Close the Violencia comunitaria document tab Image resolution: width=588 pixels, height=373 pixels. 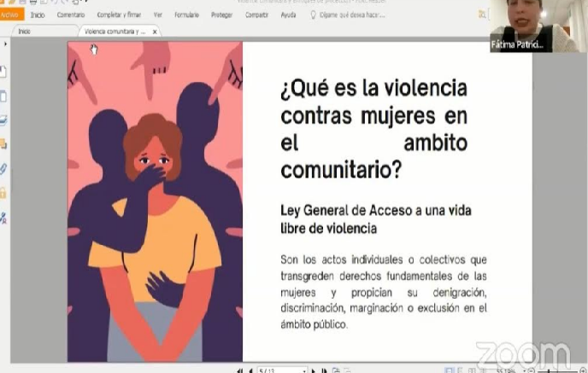coord(153,30)
